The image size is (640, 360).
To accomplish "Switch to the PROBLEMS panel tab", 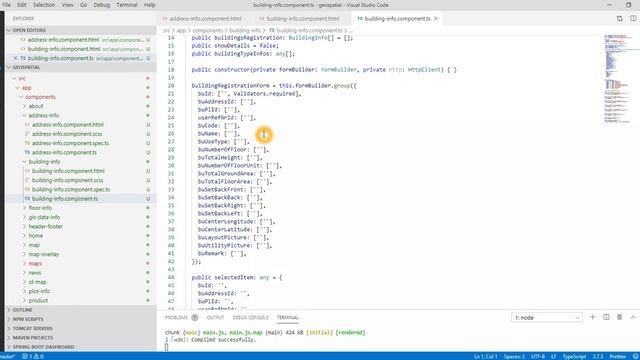I will (176, 318).
